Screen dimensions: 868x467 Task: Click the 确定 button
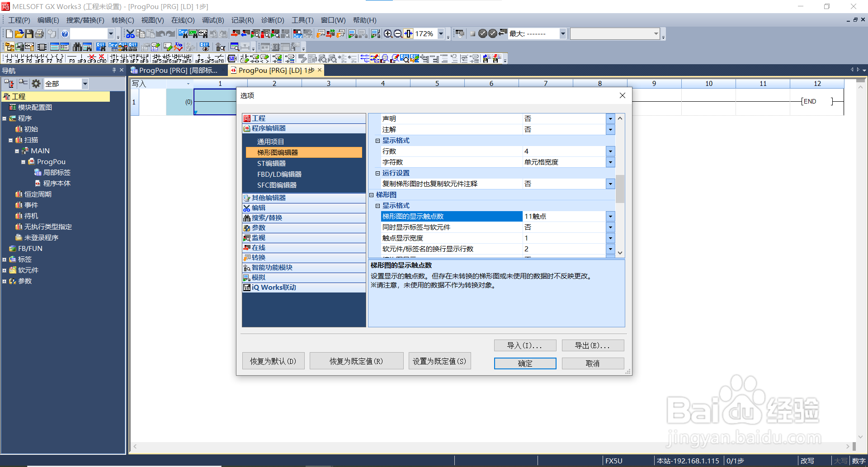(525, 363)
